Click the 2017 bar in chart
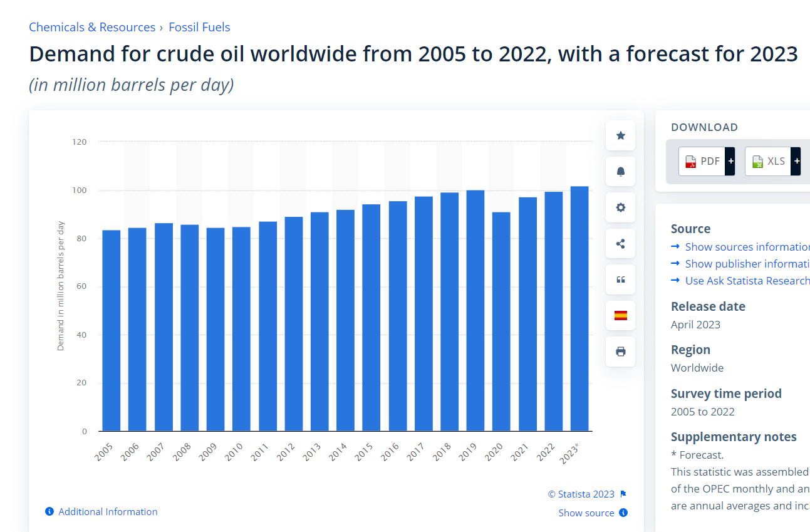 pos(423,314)
